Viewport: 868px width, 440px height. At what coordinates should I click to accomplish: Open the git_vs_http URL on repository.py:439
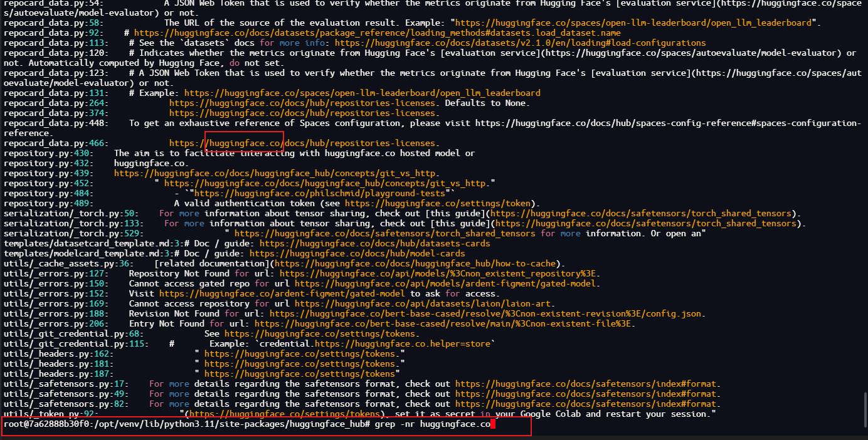coord(275,173)
